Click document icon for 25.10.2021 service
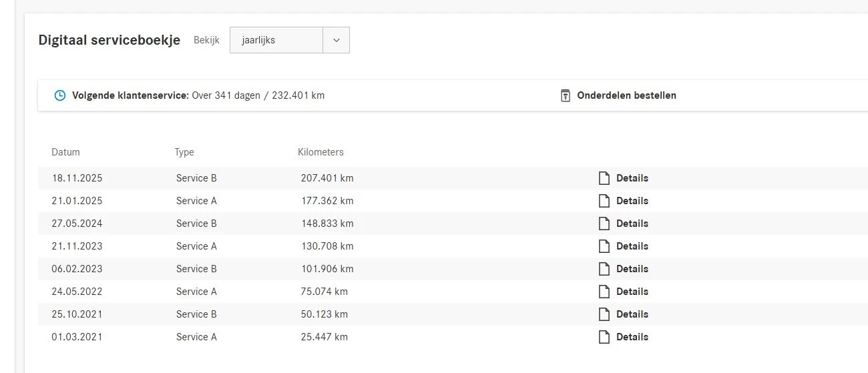 (x=604, y=314)
